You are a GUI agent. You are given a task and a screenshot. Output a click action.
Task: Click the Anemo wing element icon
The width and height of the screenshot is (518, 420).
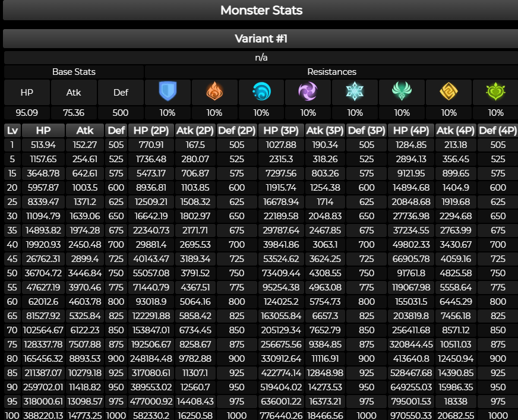[x=402, y=91]
